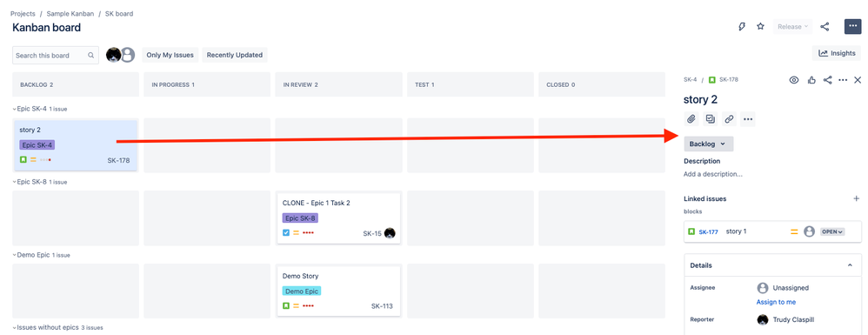Viewport: 868px width, 335px height.
Task: Go to Projects in breadcrumb
Action: (x=23, y=14)
